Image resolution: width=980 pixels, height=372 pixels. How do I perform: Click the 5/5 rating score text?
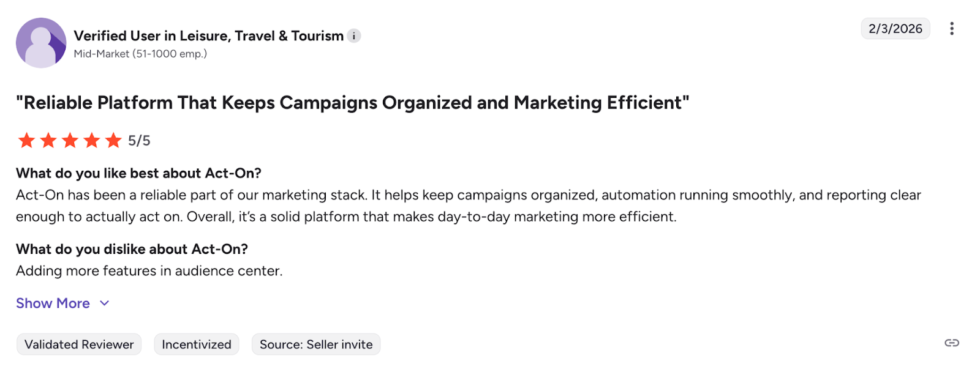pos(139,141)
